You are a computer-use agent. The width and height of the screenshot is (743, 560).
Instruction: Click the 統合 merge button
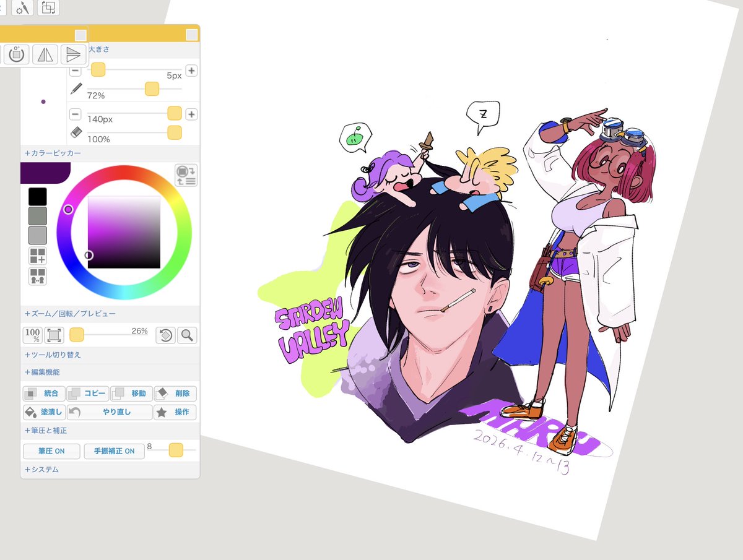(43, 394)
